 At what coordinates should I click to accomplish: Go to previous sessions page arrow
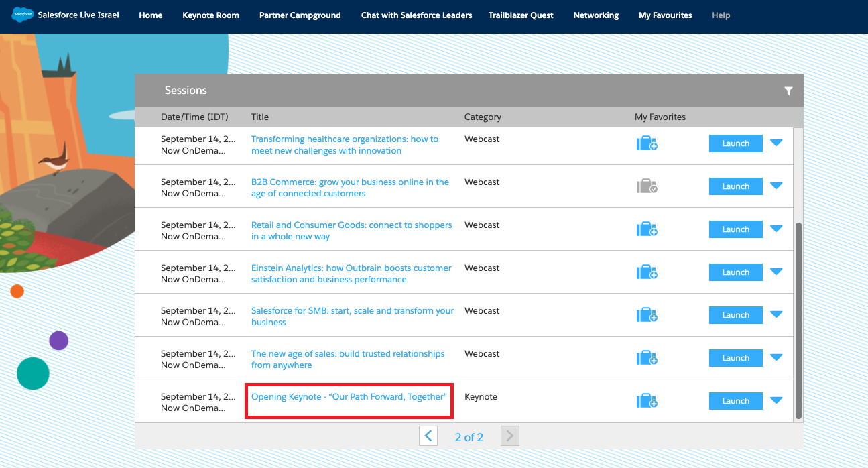428,436
